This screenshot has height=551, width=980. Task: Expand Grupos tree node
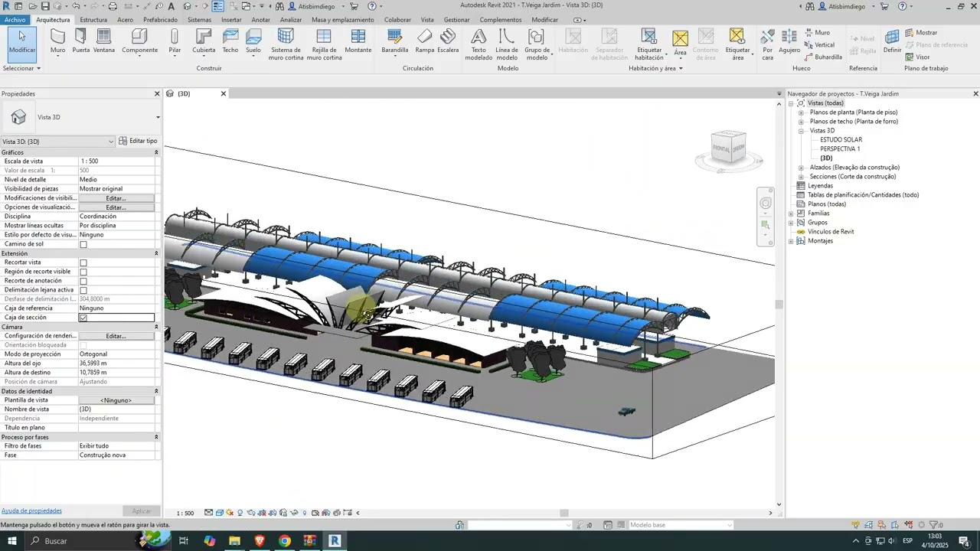click(791, 223)
